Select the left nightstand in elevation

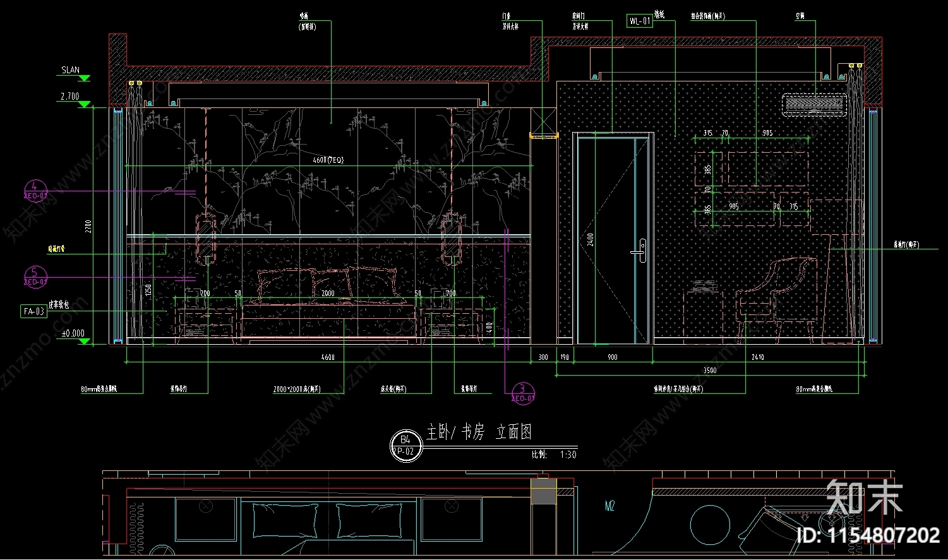207,326
